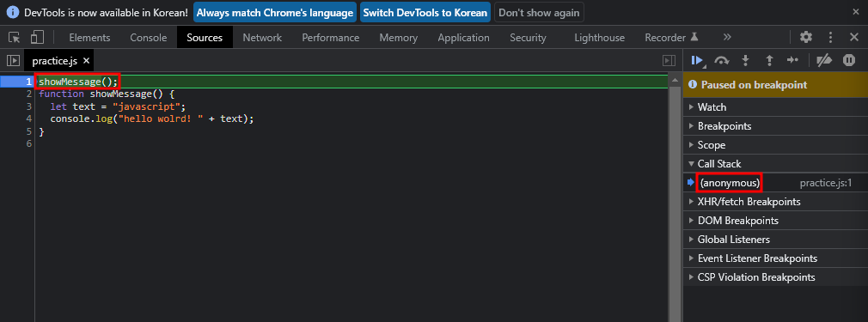Click Don't show again button
This screenshot has height=322, width=868.
tap(539, 12)
